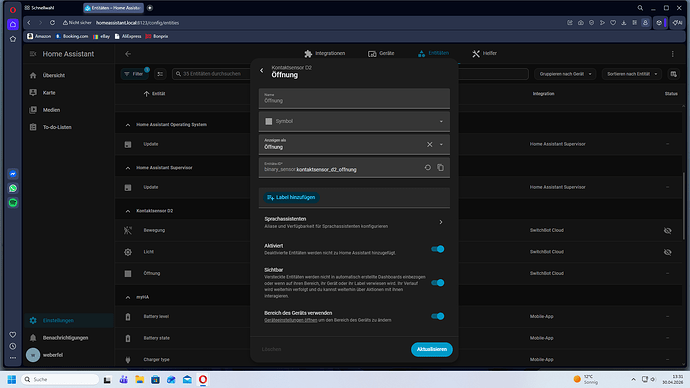Toggle selection mode icon beside Filter

pos(160,74)
